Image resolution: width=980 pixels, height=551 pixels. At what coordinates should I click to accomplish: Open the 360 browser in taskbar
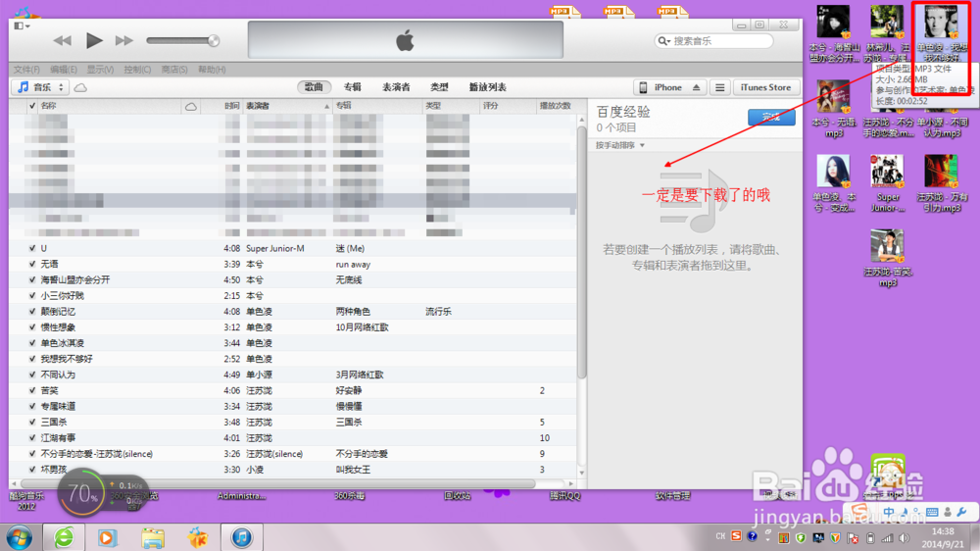[64, 537]
